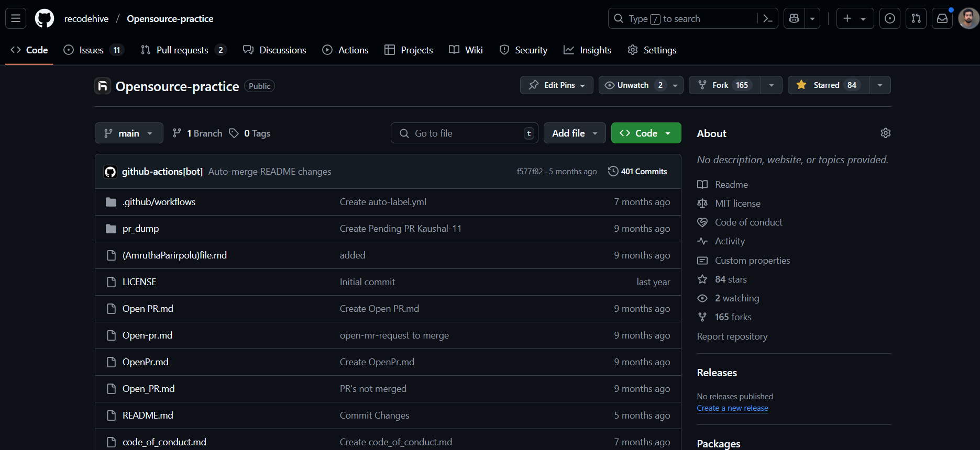
Task: Expand the main branch selector
Action: (x=129, y=133)
